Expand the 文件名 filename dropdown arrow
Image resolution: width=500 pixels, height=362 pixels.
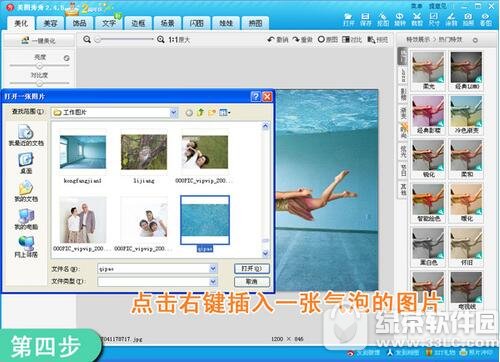click(213, 269)
